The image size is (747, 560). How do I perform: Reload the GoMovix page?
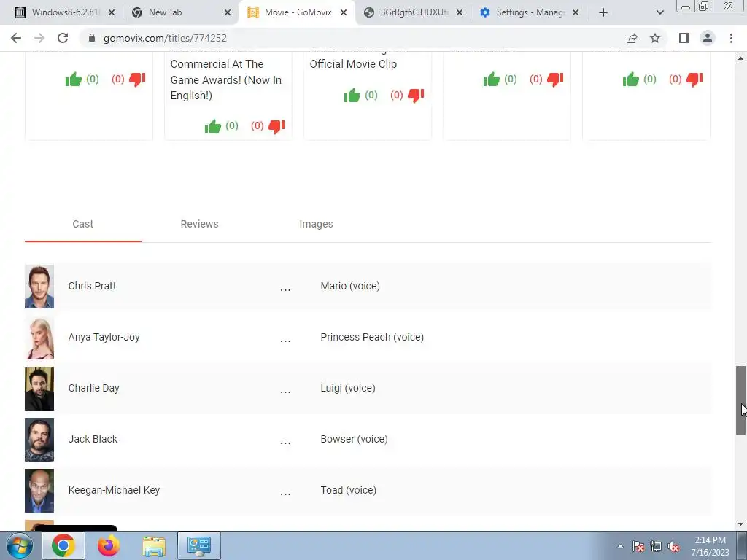click(63, 38)
